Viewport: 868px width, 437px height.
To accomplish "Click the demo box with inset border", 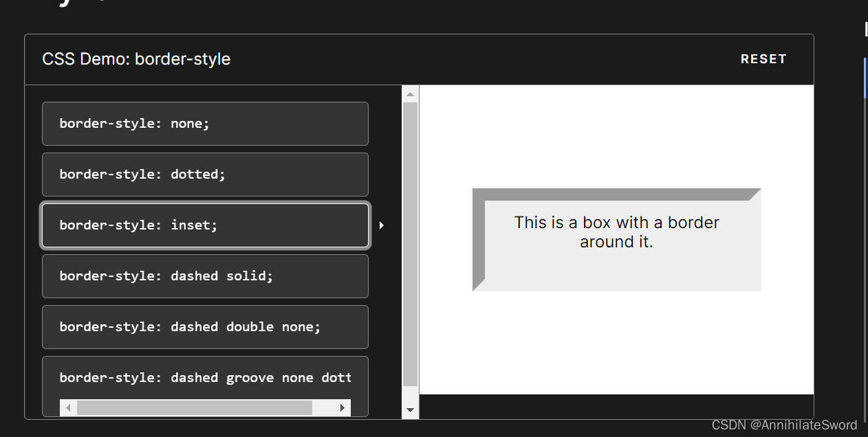I will pyautogui.click(x=617, y=240).
